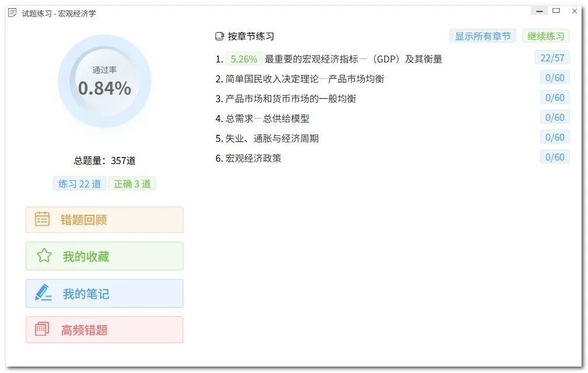Click the 5.26% badge on chapter 1
This screenshot has width=588, height=373.
tap(243, 59)
